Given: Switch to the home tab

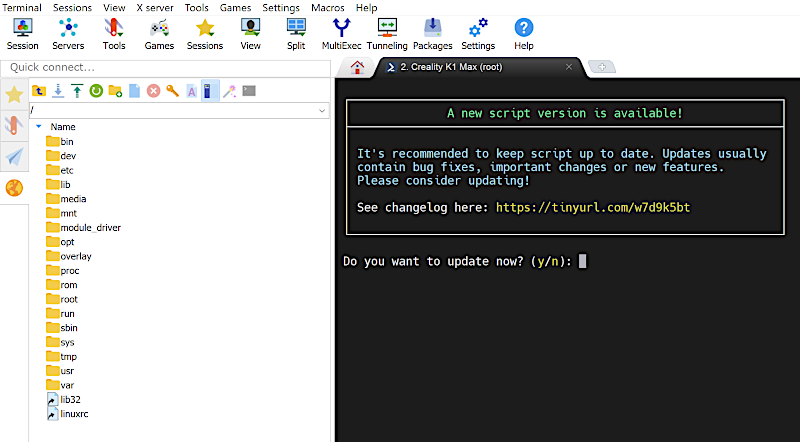Looking at the screenshot, I should (357, 67).
